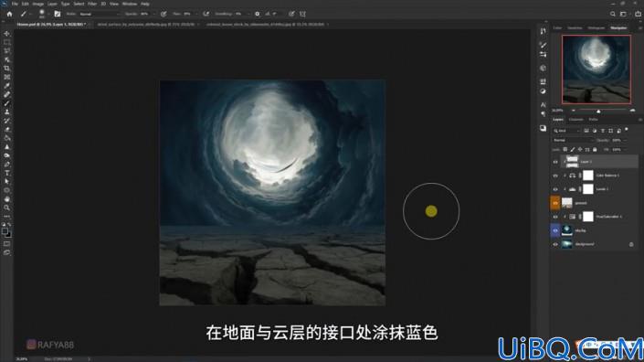
Task: Select the Ellipse shape tool
Action: (x=7, y=190)
